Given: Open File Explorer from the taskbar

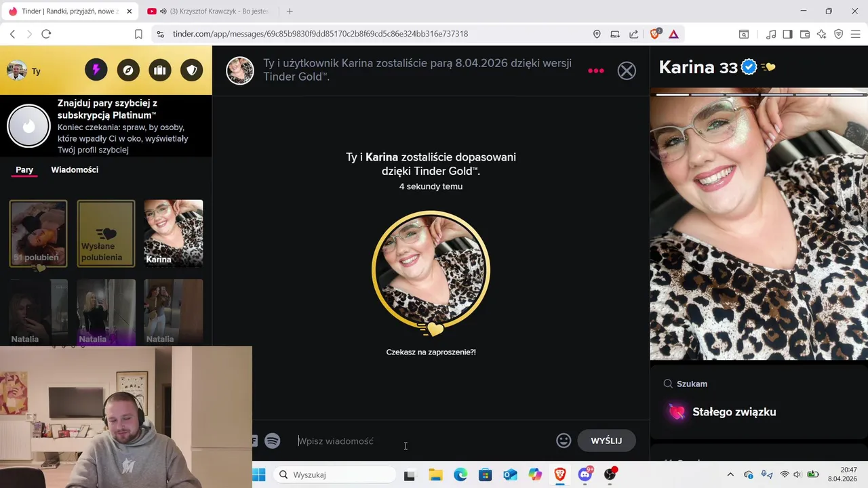Looking at the screenshot, I should 435,475.
